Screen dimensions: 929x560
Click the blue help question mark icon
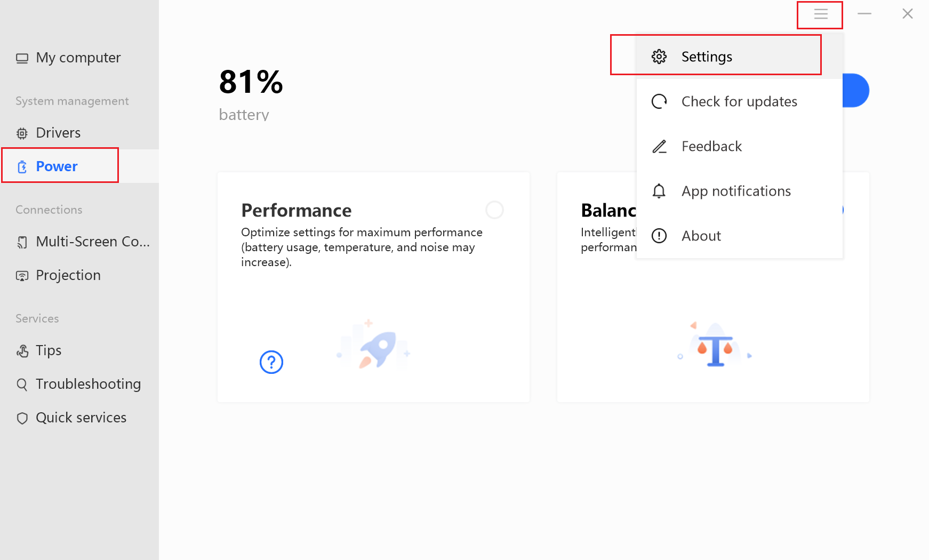[271, 362]
